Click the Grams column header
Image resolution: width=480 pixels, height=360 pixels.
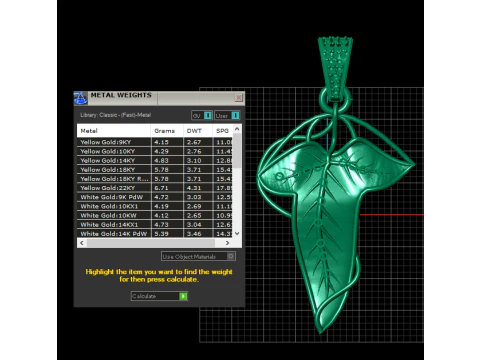[167, 131]
